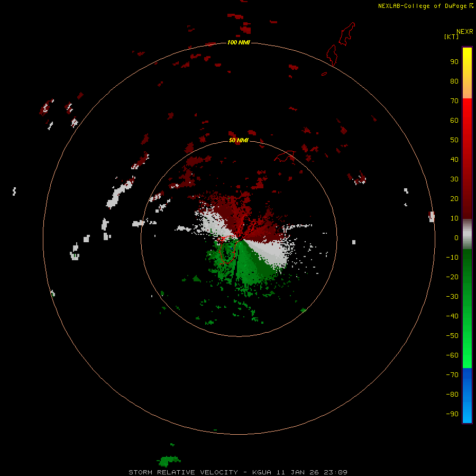Click the 90 value on velocity scale
476x476 pixels.
[x=454, y=62]
